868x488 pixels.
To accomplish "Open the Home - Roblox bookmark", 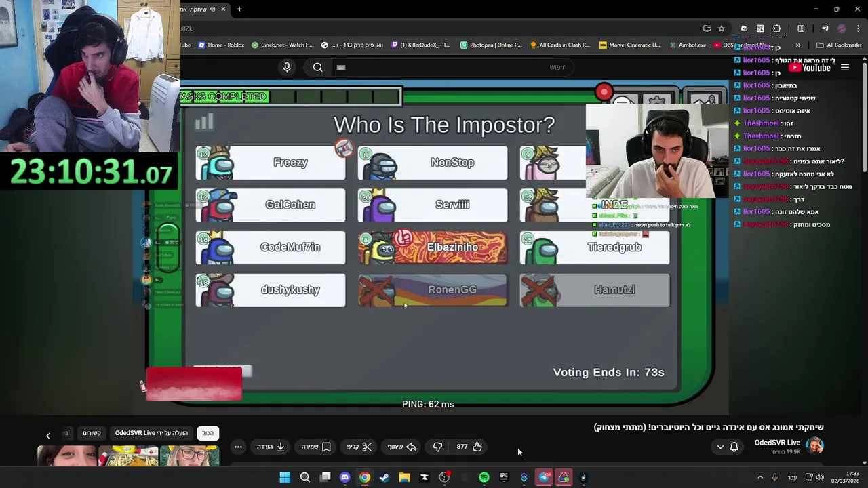I will pos(221,45).
